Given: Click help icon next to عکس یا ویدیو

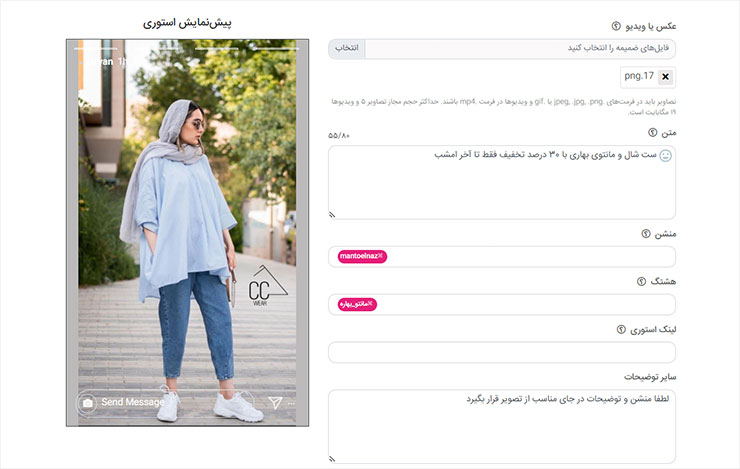Looking at the screenshot, I should (616, 26).
